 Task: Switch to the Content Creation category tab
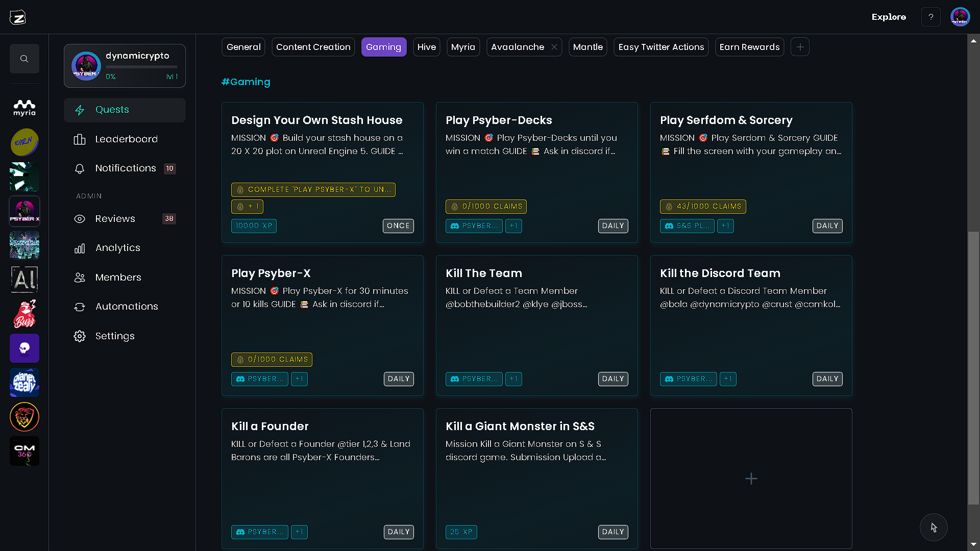point(313,47)
